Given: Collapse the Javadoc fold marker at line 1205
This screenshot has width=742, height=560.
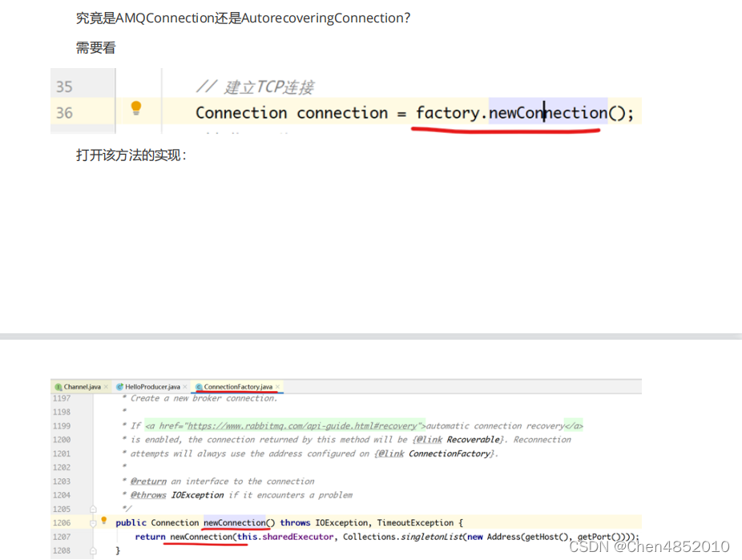Looking at the screenshot, I should click(93, 510).
